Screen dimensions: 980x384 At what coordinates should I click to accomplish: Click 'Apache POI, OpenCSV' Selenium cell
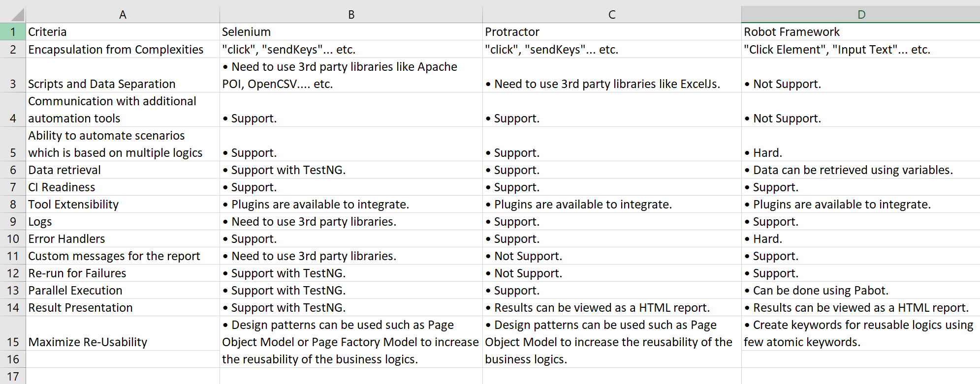tap(351, 75)
